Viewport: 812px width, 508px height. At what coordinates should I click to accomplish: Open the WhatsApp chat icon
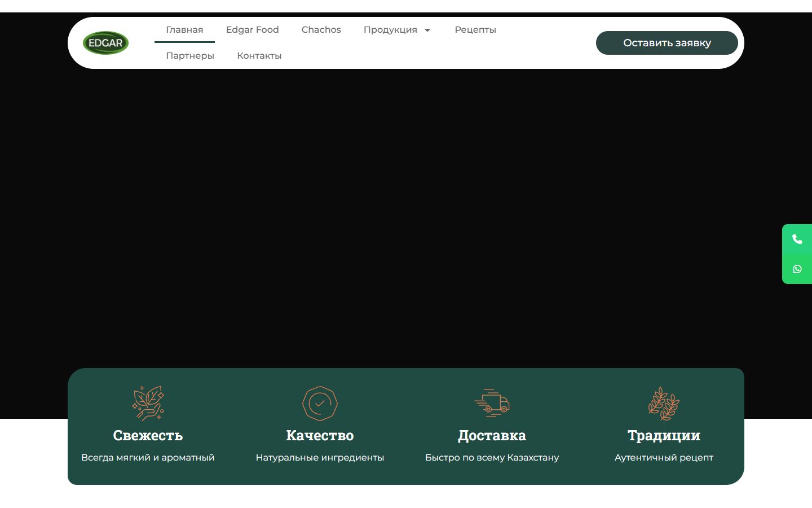point(797,269)
